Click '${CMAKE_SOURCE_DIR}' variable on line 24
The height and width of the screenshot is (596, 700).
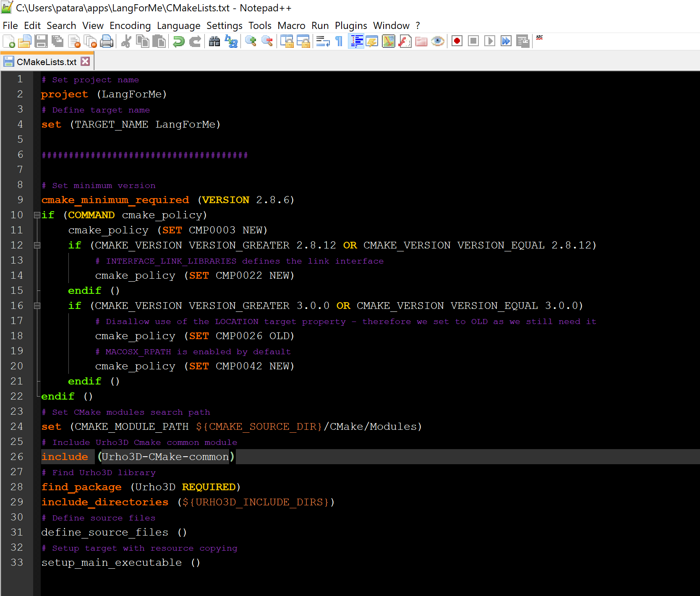[259, 427]
